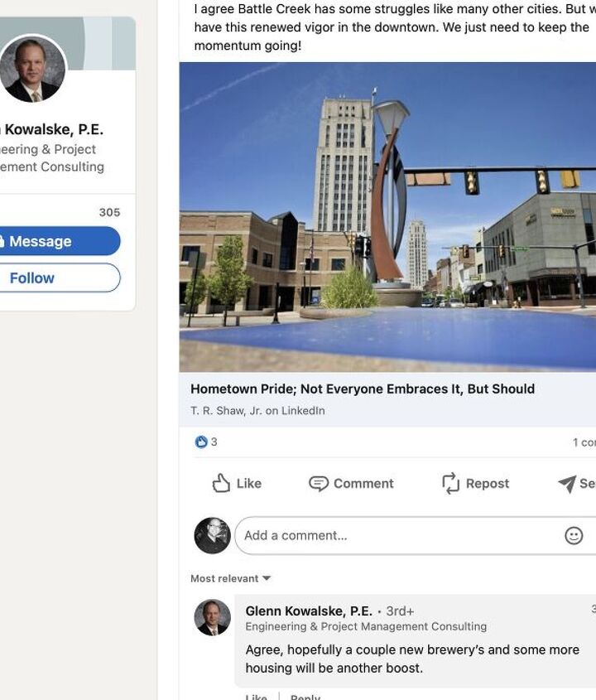Click the Comment speech bubble icon
The width and height of the screenshot is (596, 700).
click(x=319, y=484)
